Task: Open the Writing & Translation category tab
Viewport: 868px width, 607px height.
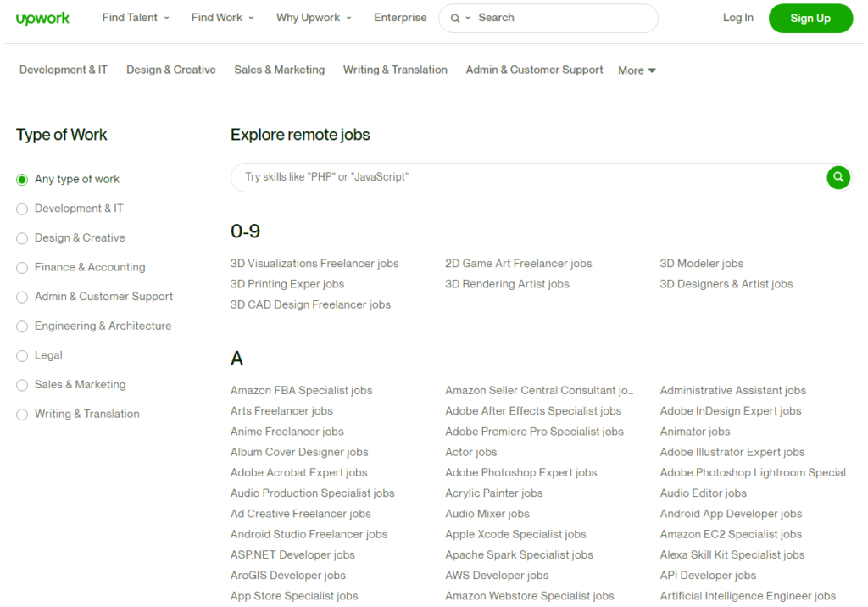Action: click(x=395, y=70)
